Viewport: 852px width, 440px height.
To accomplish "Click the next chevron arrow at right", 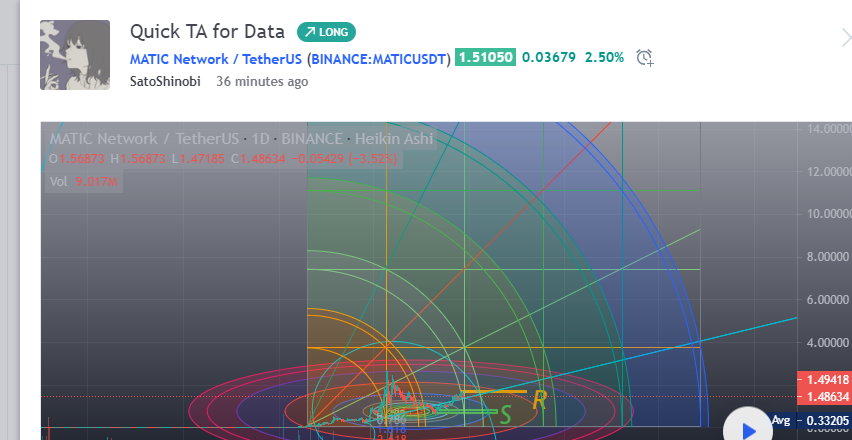I will coord(845,38).
